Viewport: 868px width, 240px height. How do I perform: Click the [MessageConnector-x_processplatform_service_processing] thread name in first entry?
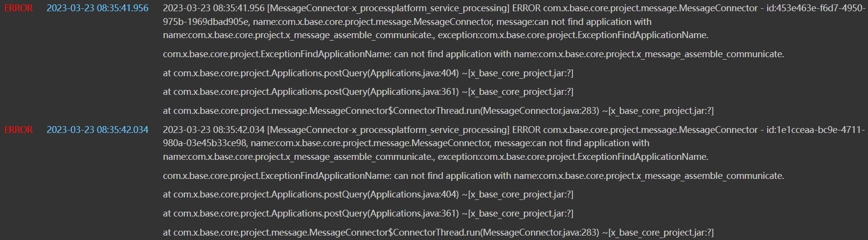[388, 8]
